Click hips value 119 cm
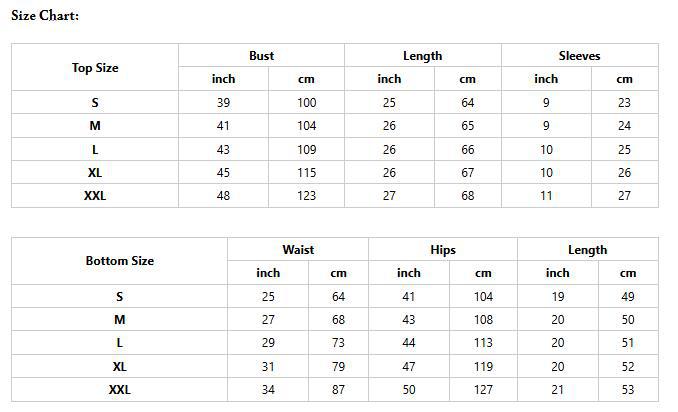Screen dimensions: 678x412 click(x=483, y=367)
